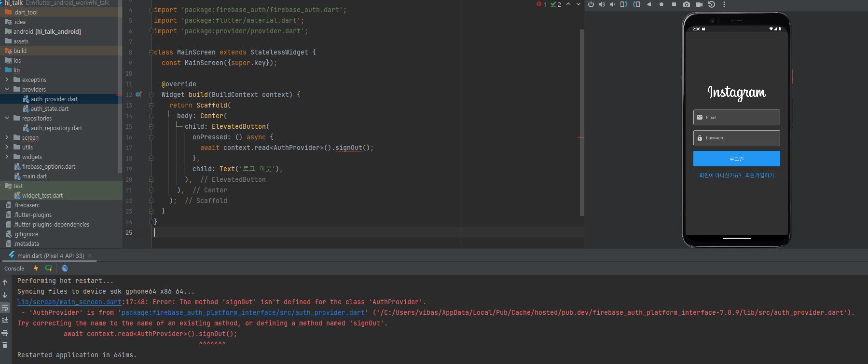Open firebase_auth_platform_interface auth_provider.dart link
Viewport: 868px width, 364px height.
243,312
